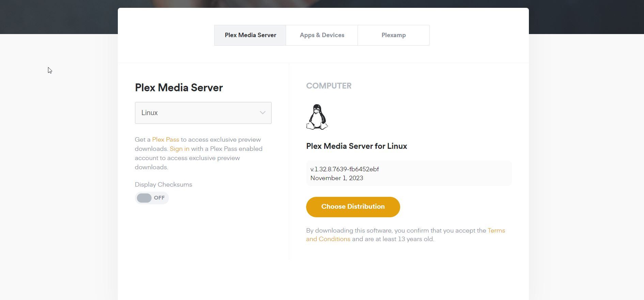Switch to the Apps & Devices tab

pos(321,35)
